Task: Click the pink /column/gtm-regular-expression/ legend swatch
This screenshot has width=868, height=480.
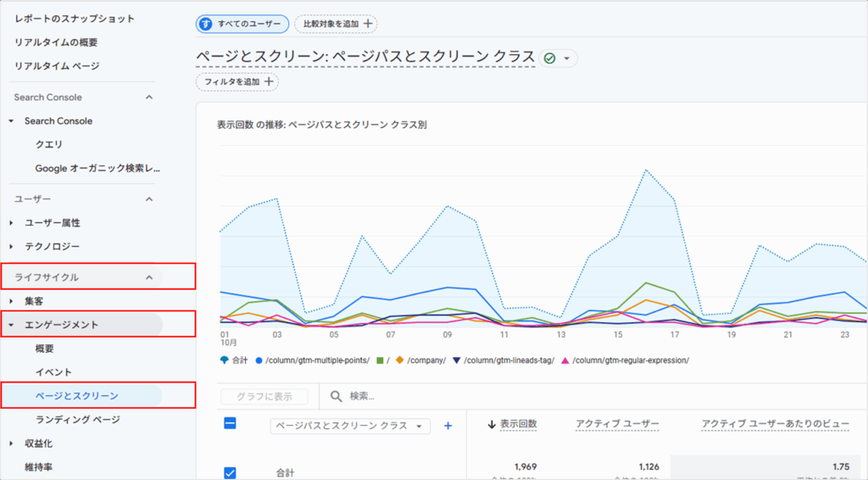Action: [x=565, y=360]
